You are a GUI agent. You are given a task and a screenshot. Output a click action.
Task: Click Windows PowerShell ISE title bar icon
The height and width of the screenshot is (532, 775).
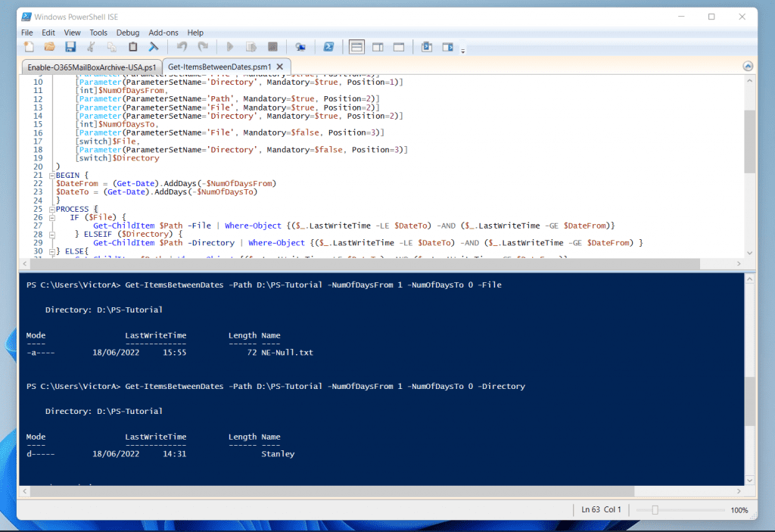(26, 17)
